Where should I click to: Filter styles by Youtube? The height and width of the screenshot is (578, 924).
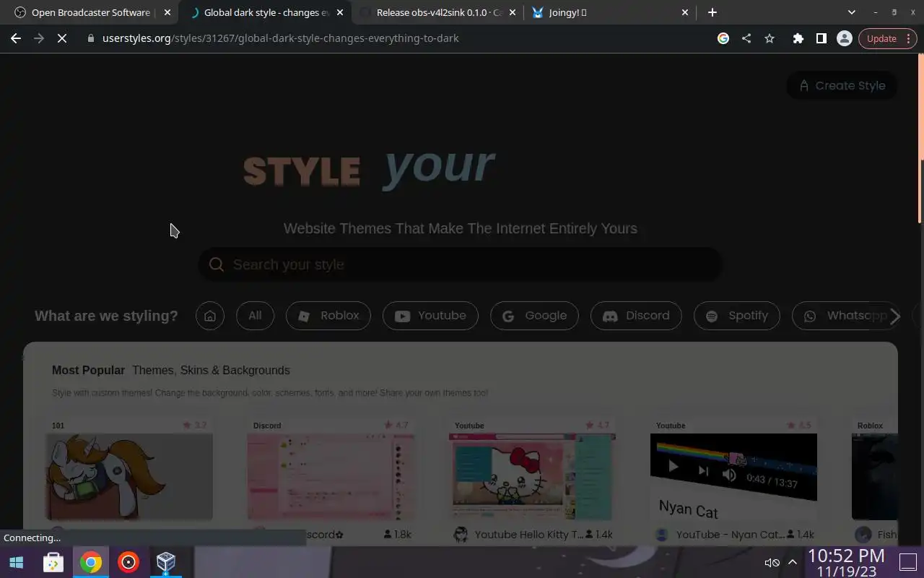click(x=430, y=316)
